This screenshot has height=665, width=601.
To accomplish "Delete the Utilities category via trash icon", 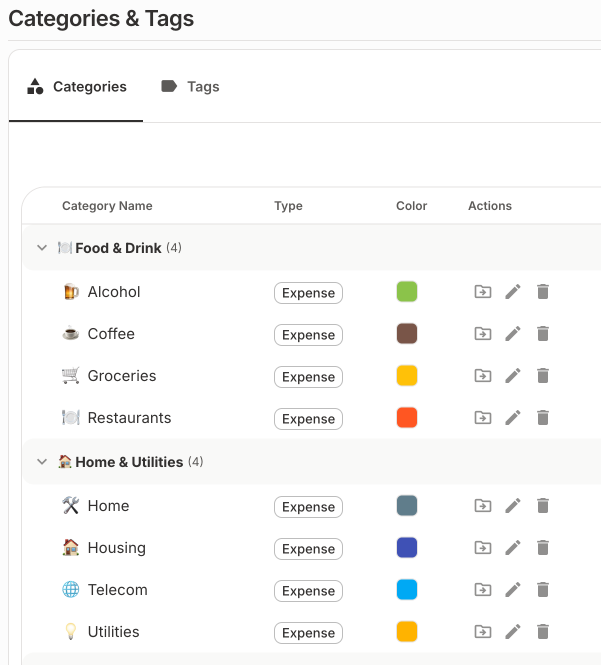I will coord(543,631).
